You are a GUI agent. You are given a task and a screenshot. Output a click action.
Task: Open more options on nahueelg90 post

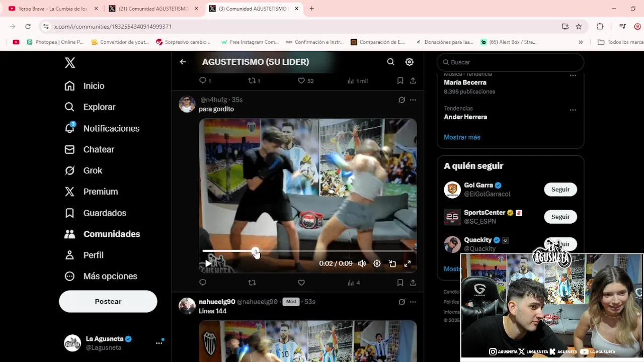pos(413,302)
